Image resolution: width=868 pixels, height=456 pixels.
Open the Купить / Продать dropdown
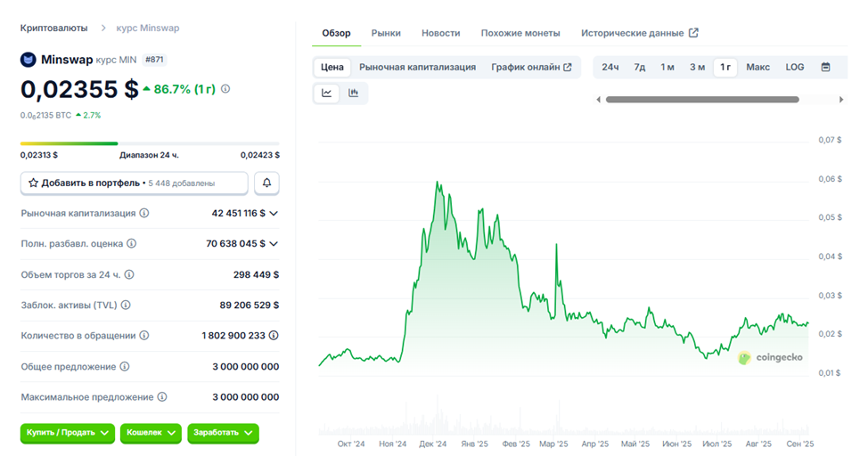point(68,433)
